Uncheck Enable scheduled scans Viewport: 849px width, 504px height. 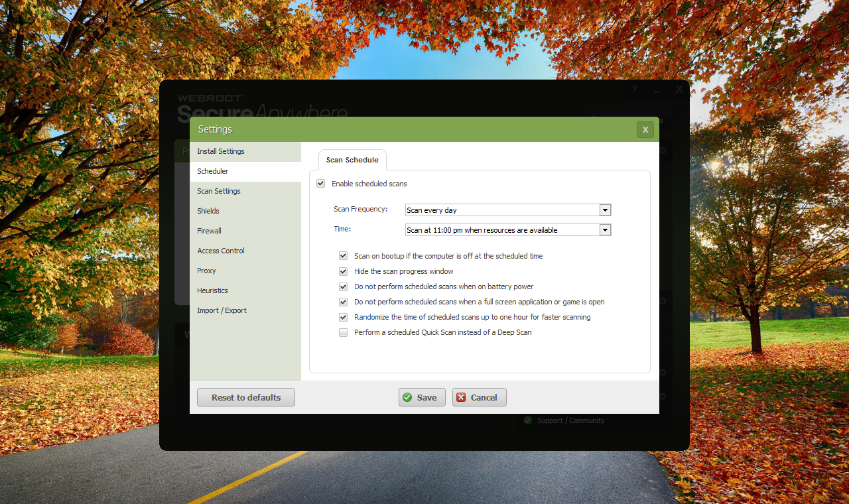[321, 184]
